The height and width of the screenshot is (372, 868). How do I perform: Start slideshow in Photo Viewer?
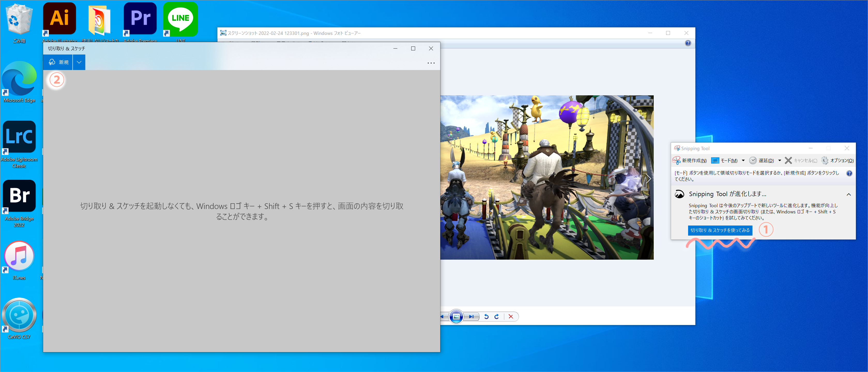[456, 316]
